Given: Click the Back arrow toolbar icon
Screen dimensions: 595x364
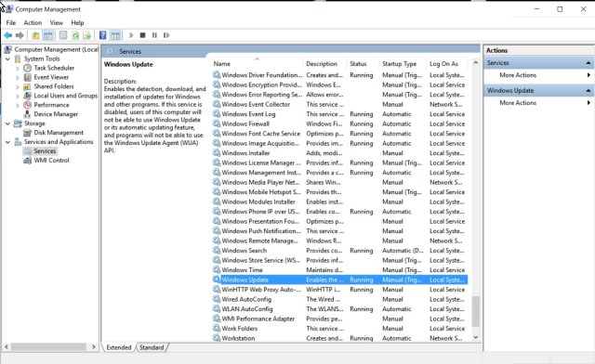Looking at the screenshot, I should (7, 35).
